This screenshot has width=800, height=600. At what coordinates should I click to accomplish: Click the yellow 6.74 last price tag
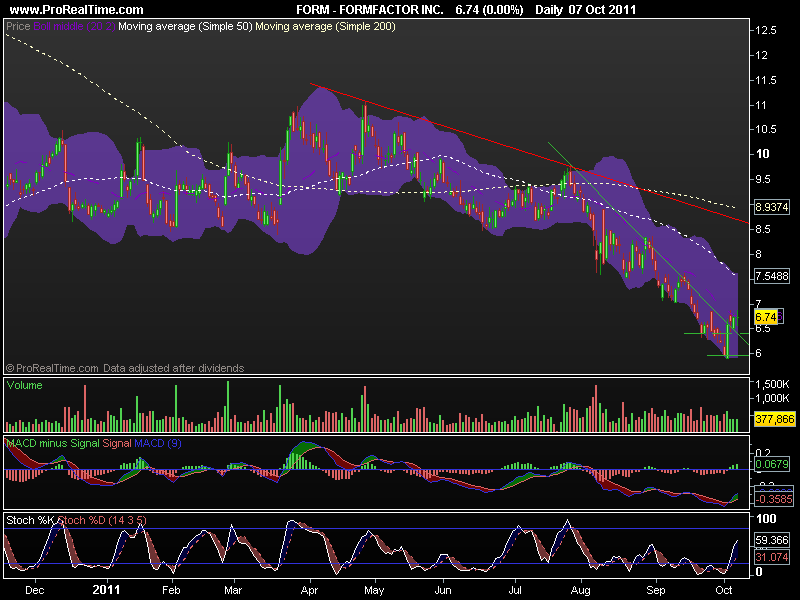click(x=765, y=317)
